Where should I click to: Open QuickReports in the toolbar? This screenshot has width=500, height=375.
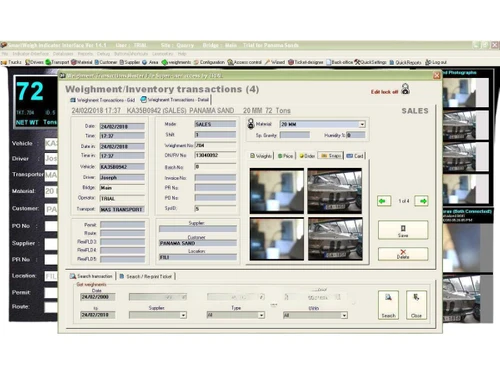[406, 62]
